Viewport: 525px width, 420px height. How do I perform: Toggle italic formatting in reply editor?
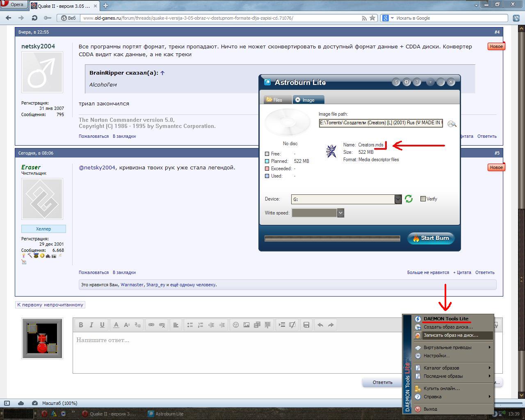91,325
